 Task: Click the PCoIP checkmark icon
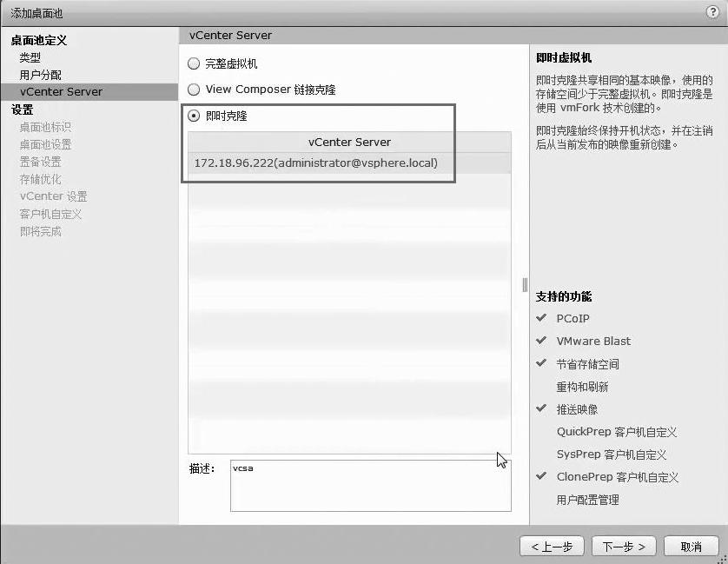coord(541,318)
